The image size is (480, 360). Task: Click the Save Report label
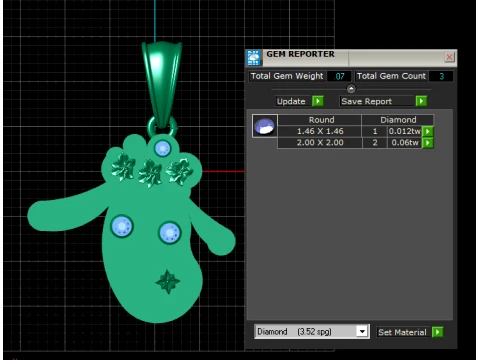pyautogui.click(x=376, y=101)
